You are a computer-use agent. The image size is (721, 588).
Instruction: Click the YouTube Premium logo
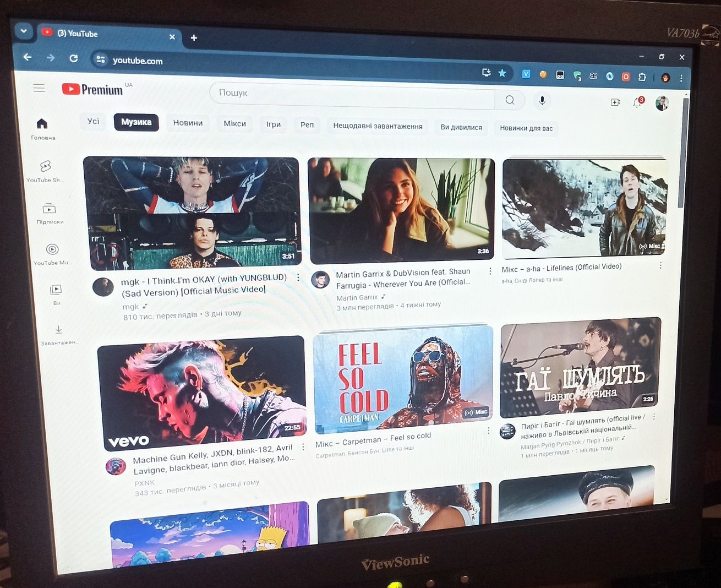pyautogui.click(x=92, y=89)
